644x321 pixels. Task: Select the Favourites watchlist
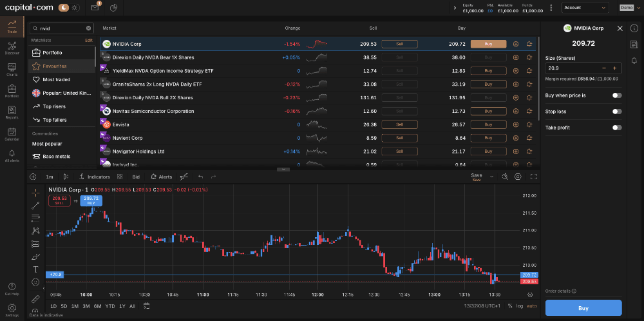coord(62,66)
